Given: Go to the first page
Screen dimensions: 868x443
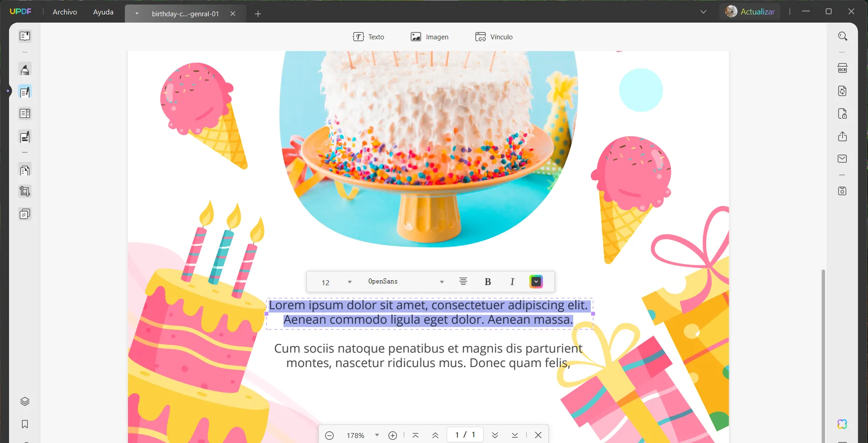Looking at the screenshot, I should click(x=415, y=435).
